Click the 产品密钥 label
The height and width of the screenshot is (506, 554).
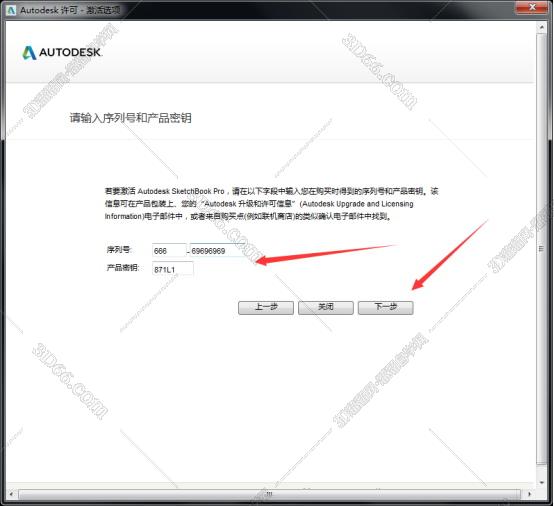[123, 268]
